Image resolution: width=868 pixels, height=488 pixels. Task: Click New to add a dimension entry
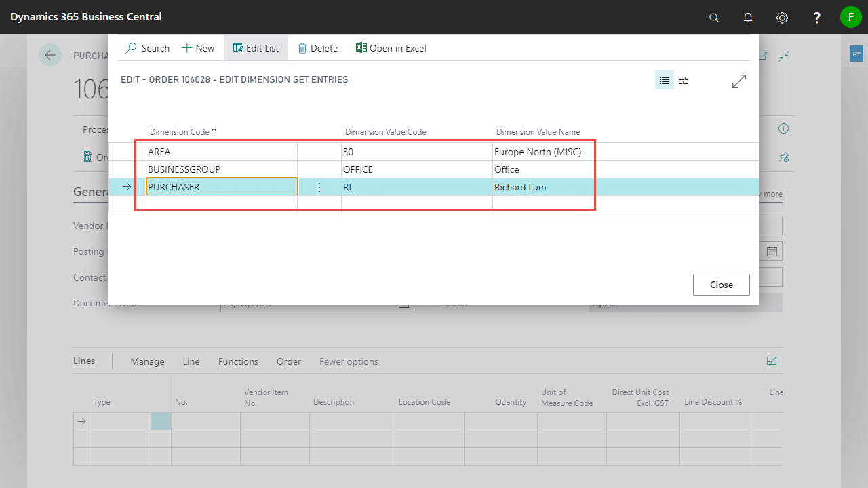point(197,47)
